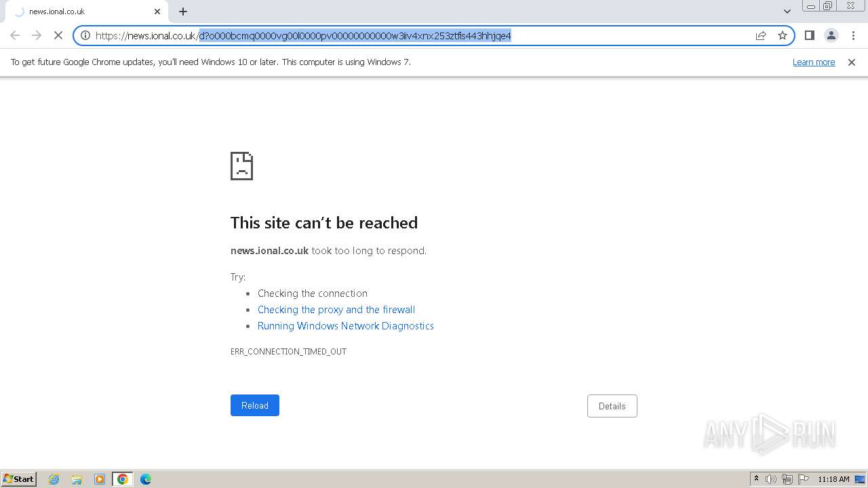Viewport: 868px width, 488px height.
Task: Open the Learn more link
Action: 814,62
